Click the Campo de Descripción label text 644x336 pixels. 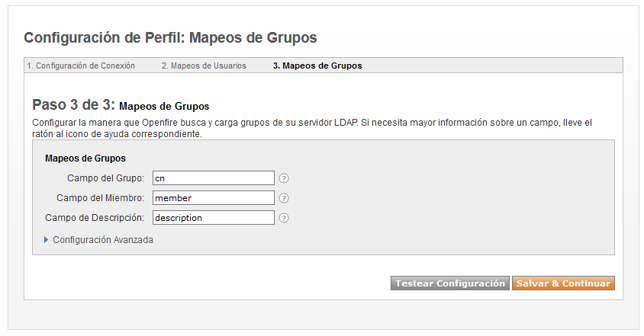point(95,218)
